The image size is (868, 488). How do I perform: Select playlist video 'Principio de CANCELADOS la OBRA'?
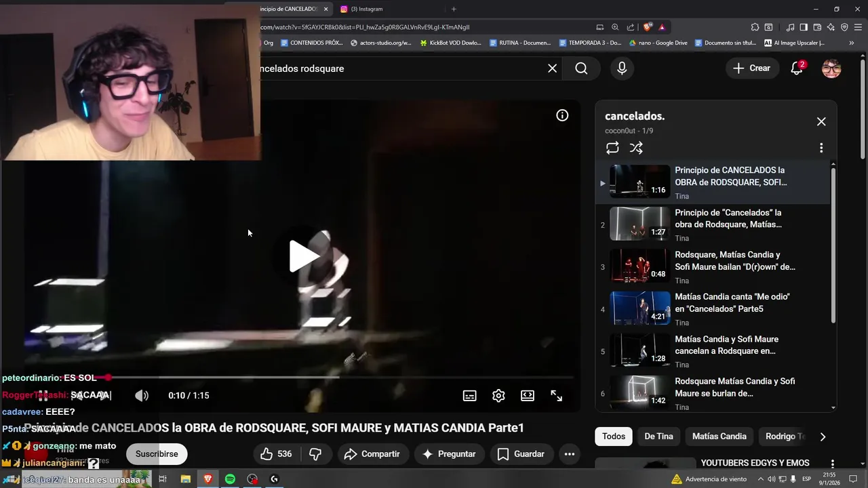pos(713,183)
